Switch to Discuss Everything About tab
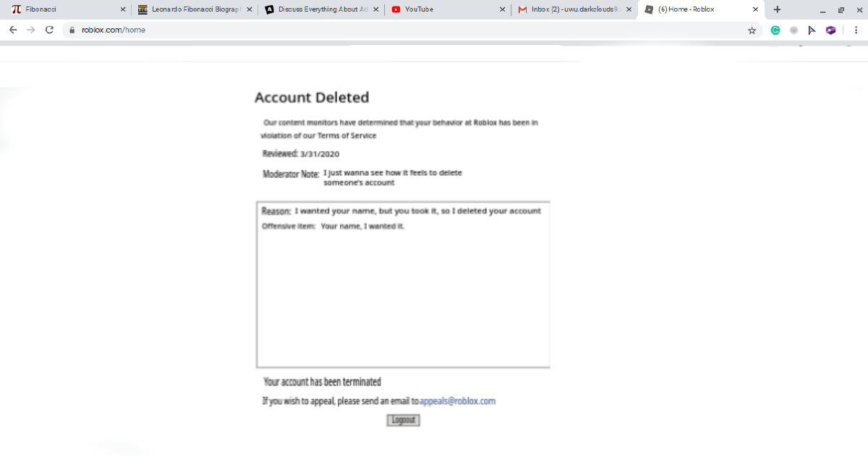Viewport: 868px width, 456px height. click(x=321, y=9)
